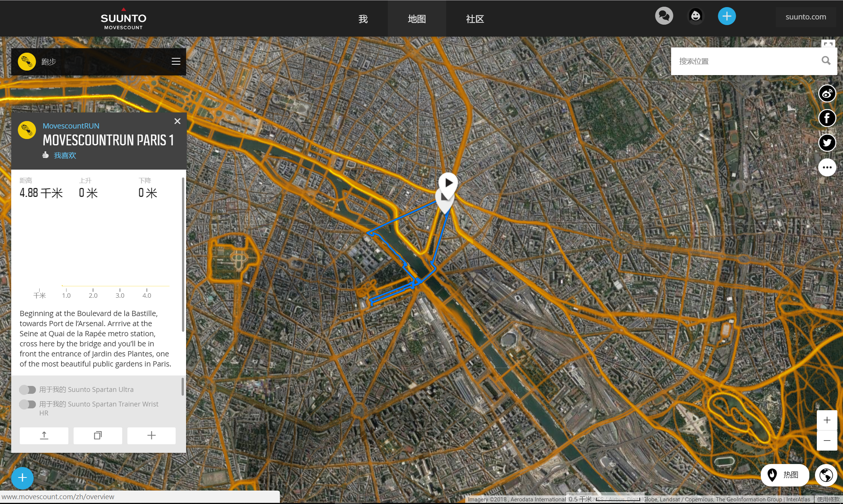Open more sharing options ellipsis

tap(827, 167)
